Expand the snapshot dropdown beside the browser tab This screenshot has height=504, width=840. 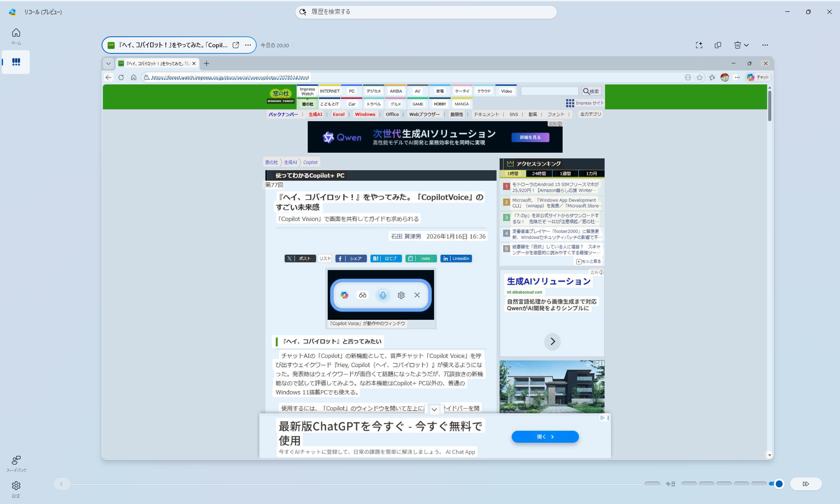(108, 63)
